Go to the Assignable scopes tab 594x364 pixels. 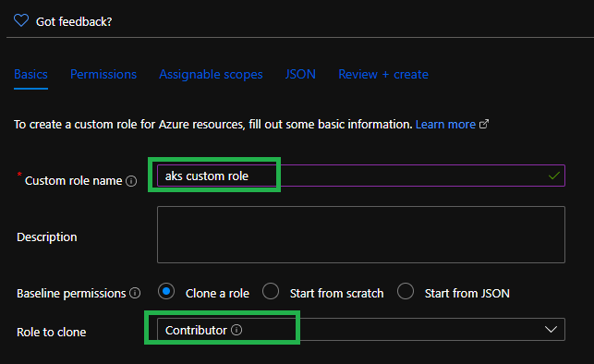click(x=211, y=74)
